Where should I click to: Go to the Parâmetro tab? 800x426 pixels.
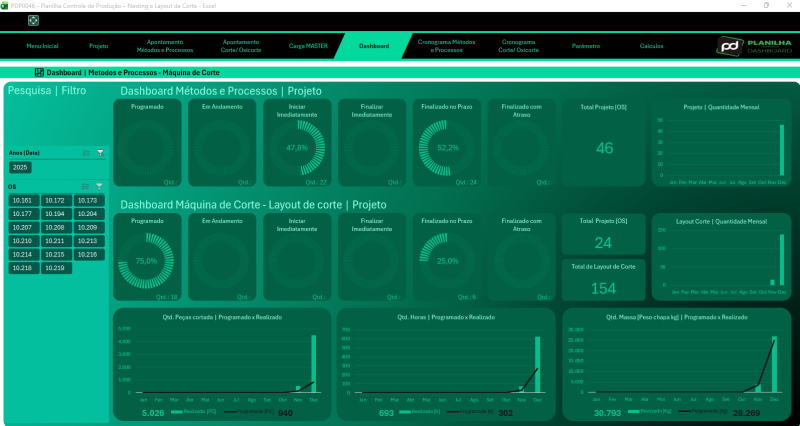point(585,46)
